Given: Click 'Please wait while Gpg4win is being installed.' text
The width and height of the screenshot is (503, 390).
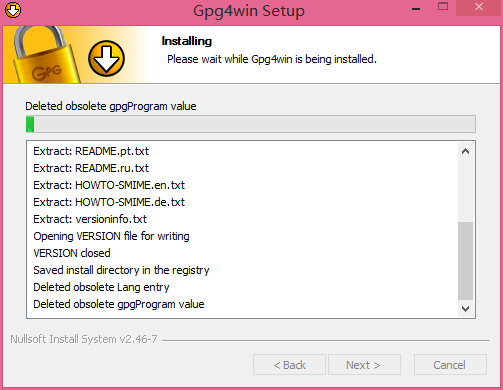Looking at the screenshot, I should click(x=272, y=59).
